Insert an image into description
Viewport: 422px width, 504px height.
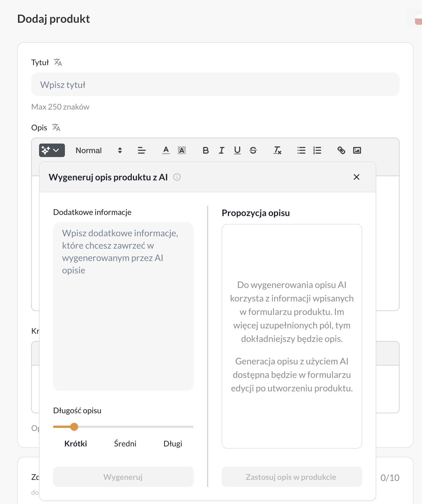pyautogui.click(x=357, y=150)
